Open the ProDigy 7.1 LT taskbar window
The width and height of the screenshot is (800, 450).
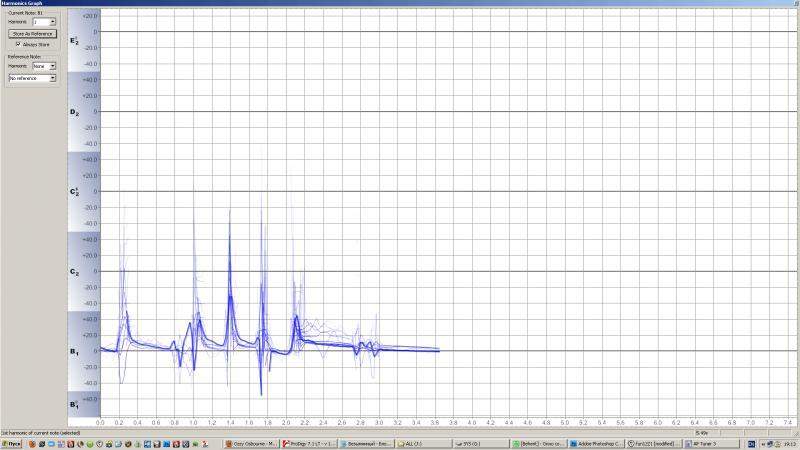(307, 442)
